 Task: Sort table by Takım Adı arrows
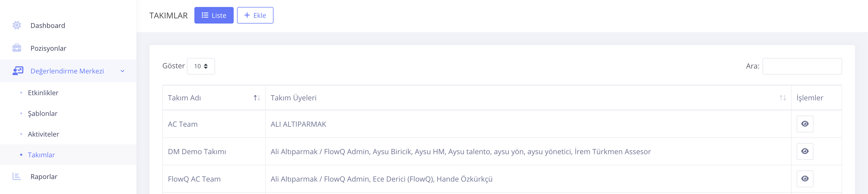click(257, 98)
